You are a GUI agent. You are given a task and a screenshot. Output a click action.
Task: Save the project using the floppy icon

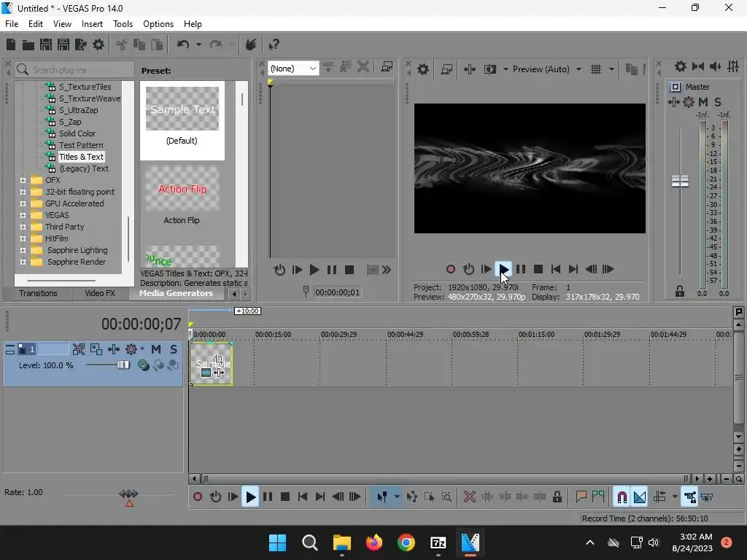coord(46,44)
